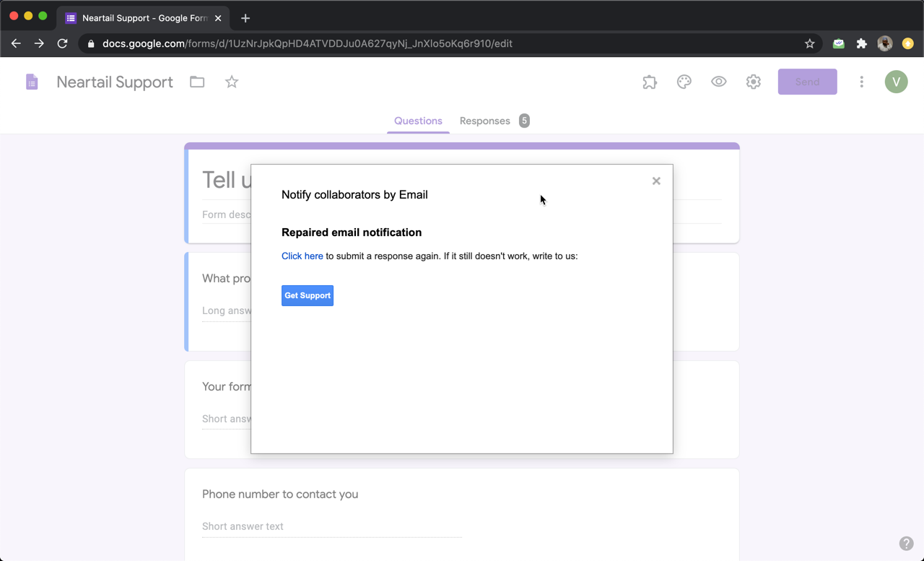Open the Google Forms home icon
The height and width of the screenshot is (561, 924).
pyautogui.click(x=32, y=82)
